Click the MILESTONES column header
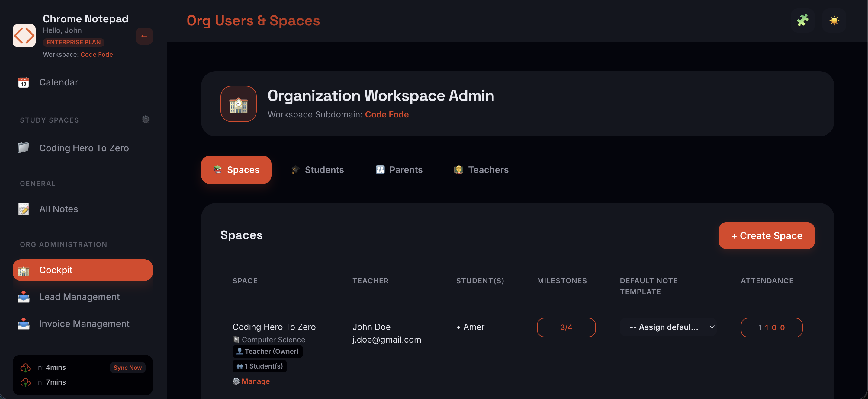868x399 pixels. [x=562, y=281]
